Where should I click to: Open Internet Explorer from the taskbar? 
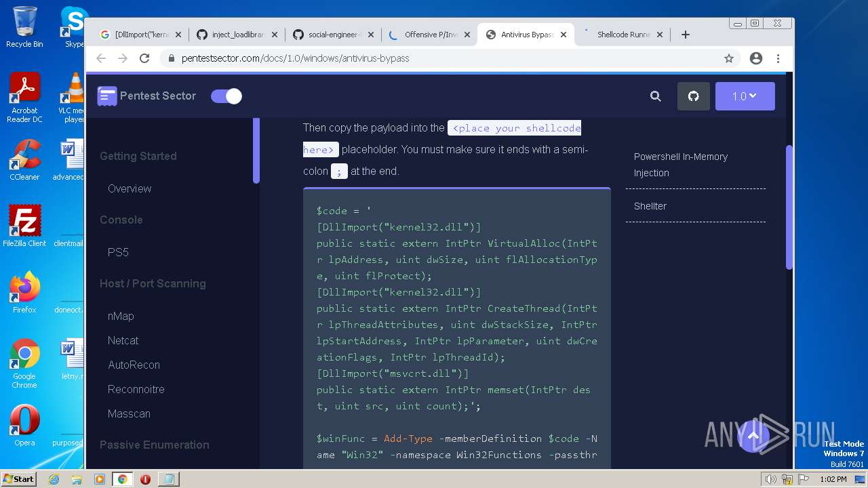[54, 479]
